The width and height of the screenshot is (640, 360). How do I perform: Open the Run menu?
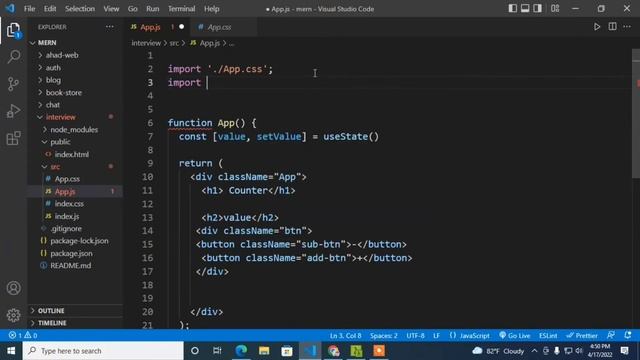click(x=153, y=9)
